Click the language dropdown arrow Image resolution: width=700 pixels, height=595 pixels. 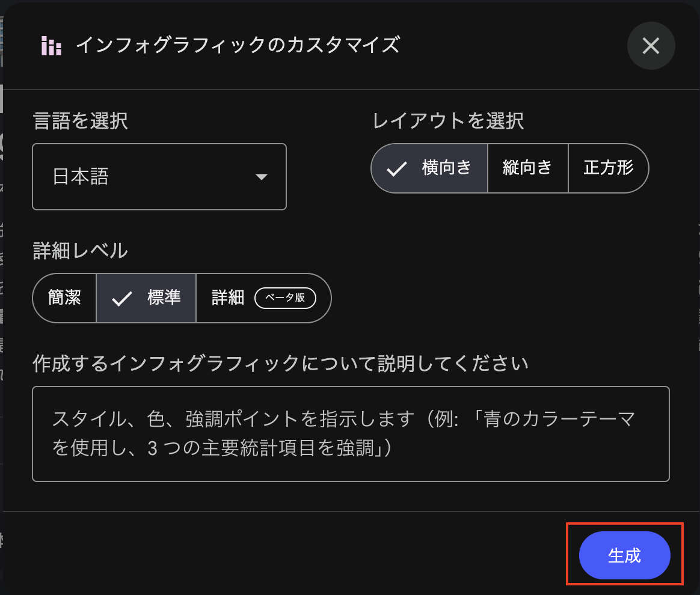(x=261, y=177)
